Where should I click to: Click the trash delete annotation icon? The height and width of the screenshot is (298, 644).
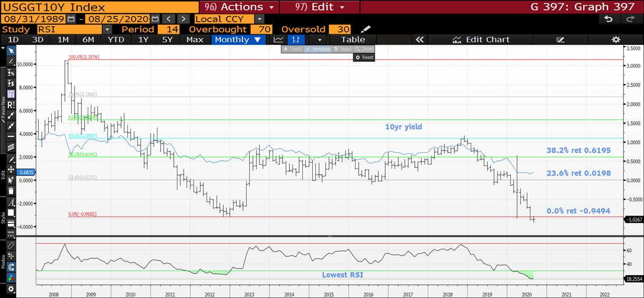coord(11,191)
